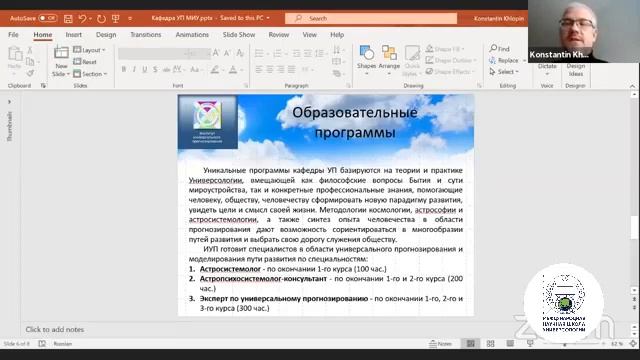
Task: Switch to the Insert tab
Action: (73, 35)
